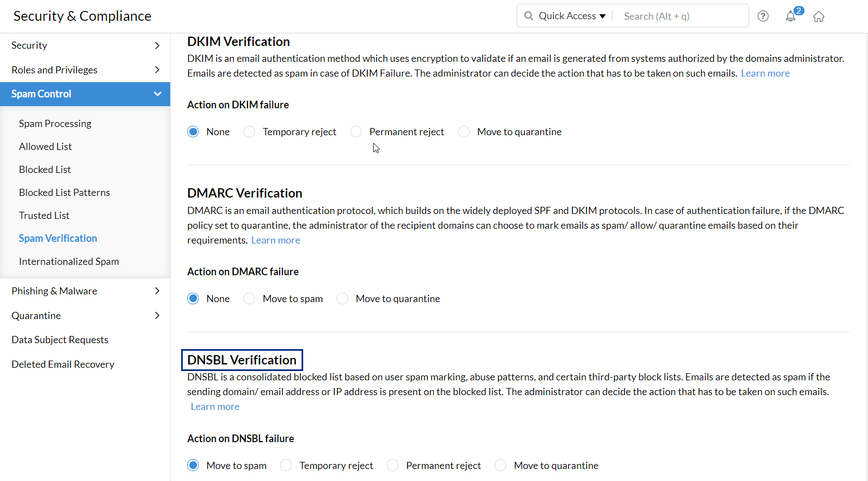This screenshot has width=868, height=481.
Task: Expand the Phishing & Malware section
Action: [85, 291]
